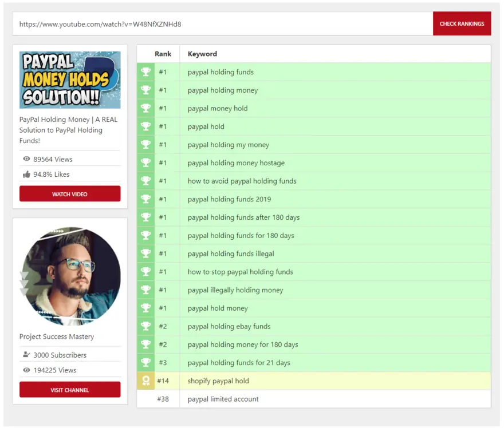Click trophy icon for 'paypal holding funds 2019'
504x428 pixels.
(145, 199)
